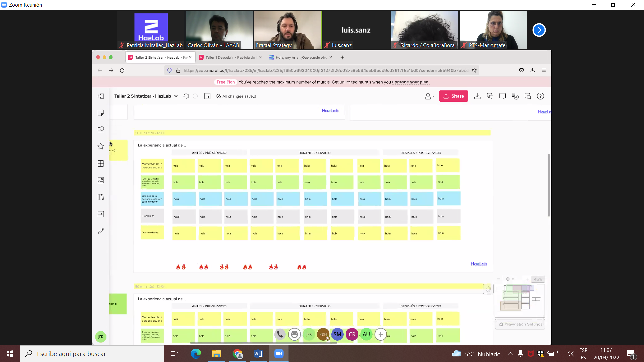This screenshot has height=362, width=644.
Task: Show more Zoom participants with arrow
Action: tap(539, 30)
